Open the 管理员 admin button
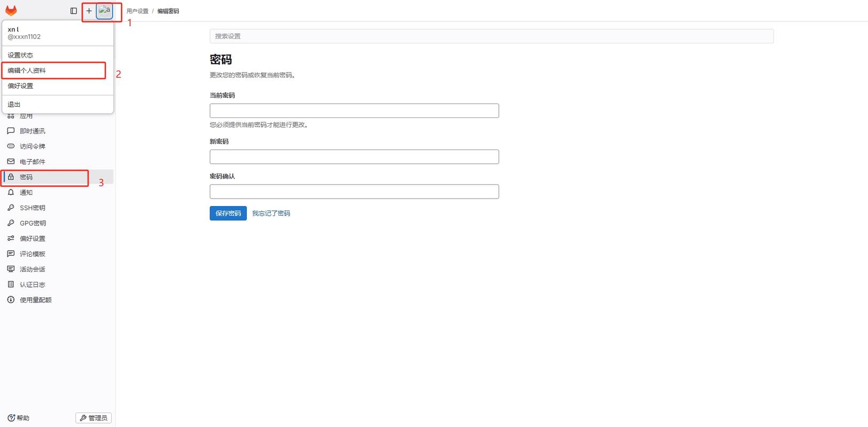The width and height of the screenshot is (868, 427). [93, 418]
